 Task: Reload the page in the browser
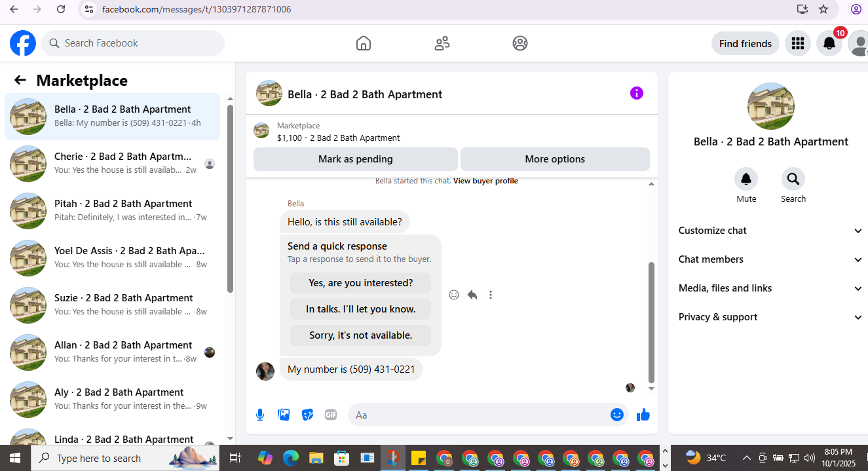tap(61, 9)
